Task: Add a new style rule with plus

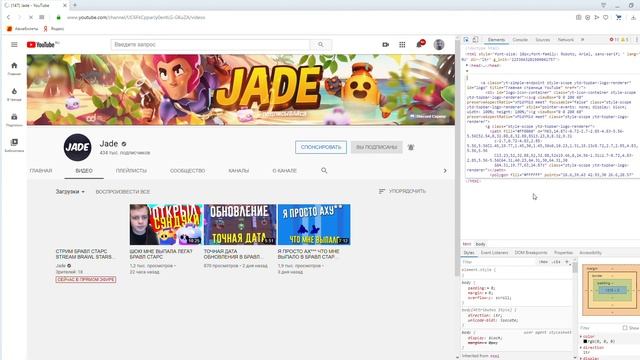Action: pos(567,262)
